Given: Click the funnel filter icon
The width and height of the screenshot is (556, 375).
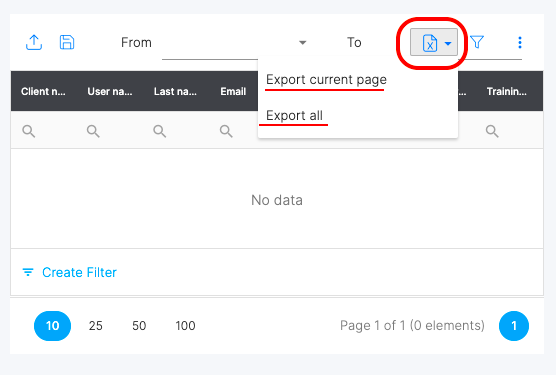Looking at the screenshot, I should [477, 42].
